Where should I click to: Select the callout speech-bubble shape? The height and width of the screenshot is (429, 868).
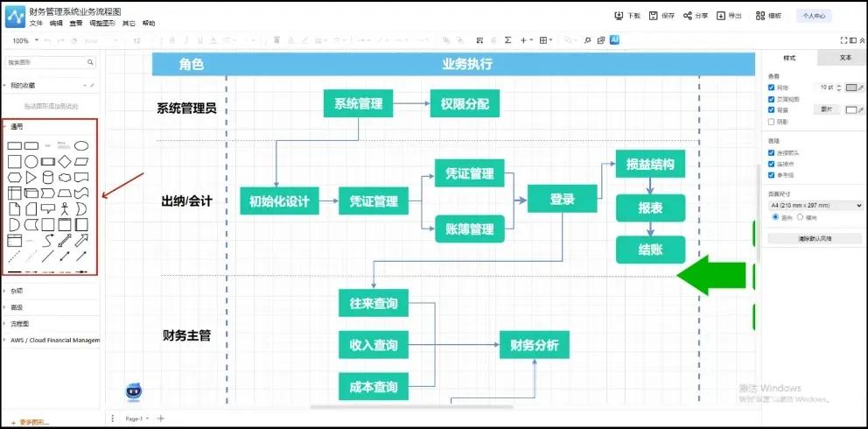[x=48, y=208]
